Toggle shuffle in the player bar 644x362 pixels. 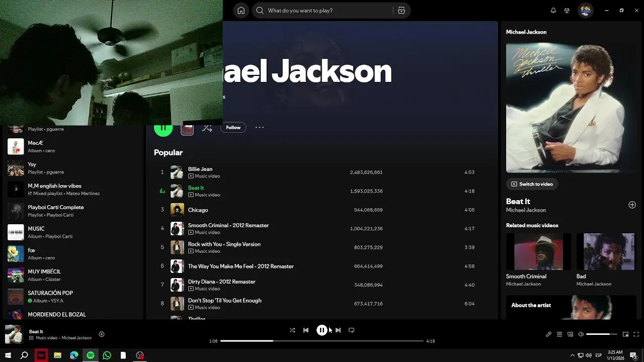292,330
